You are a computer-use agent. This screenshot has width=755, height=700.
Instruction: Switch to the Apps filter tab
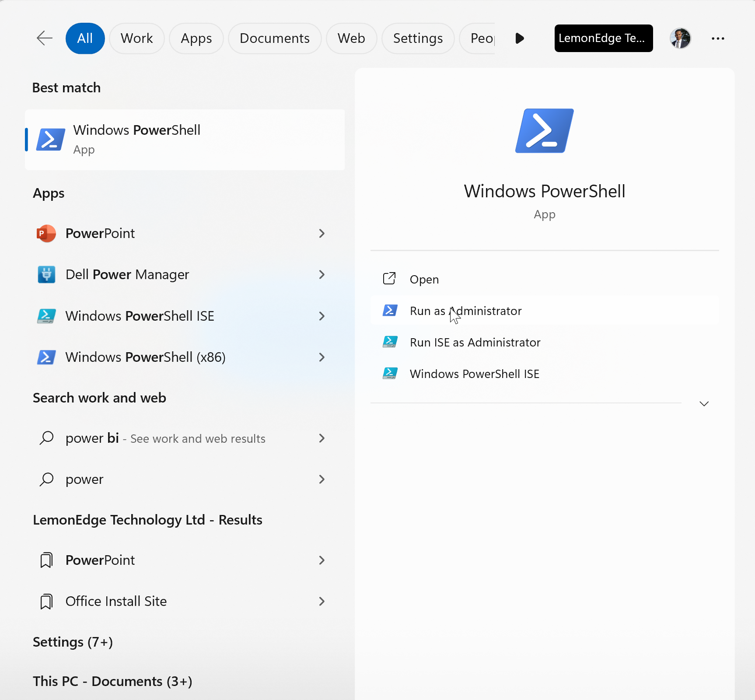tap(196, 38)
